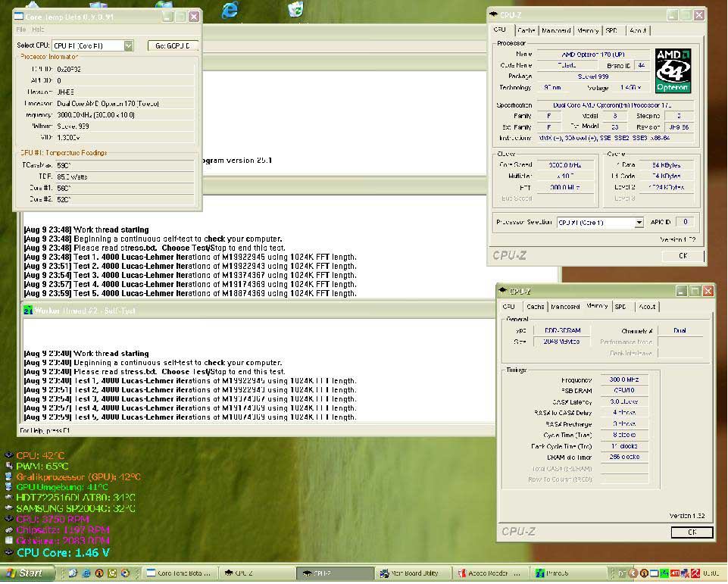
Task: Click the Core #1 temperature value 56°C
Action: coord(124,188)
